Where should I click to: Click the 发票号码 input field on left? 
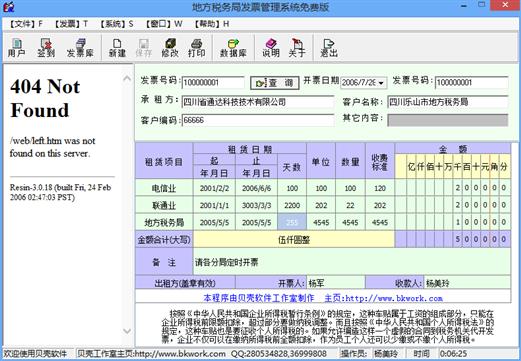tap(213, 83)
